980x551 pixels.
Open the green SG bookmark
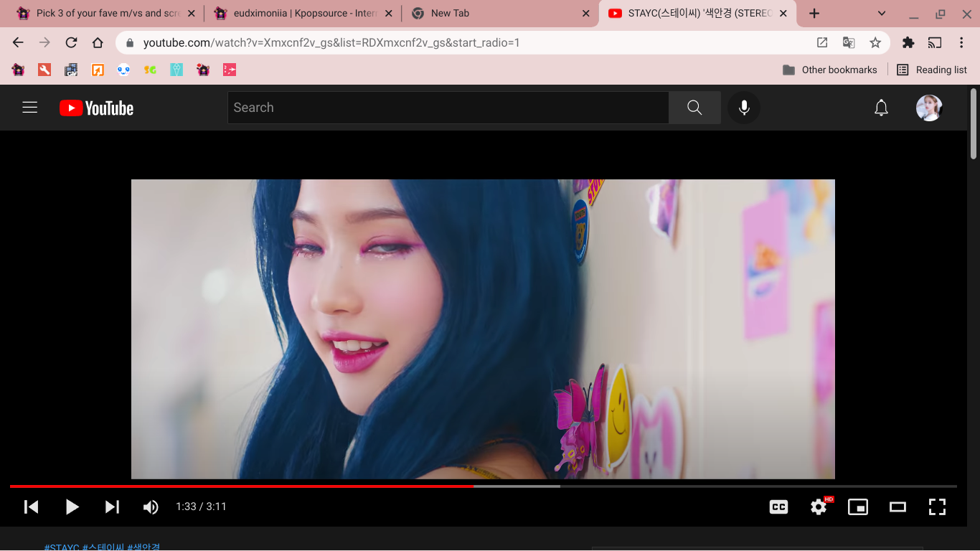[150, 70]
